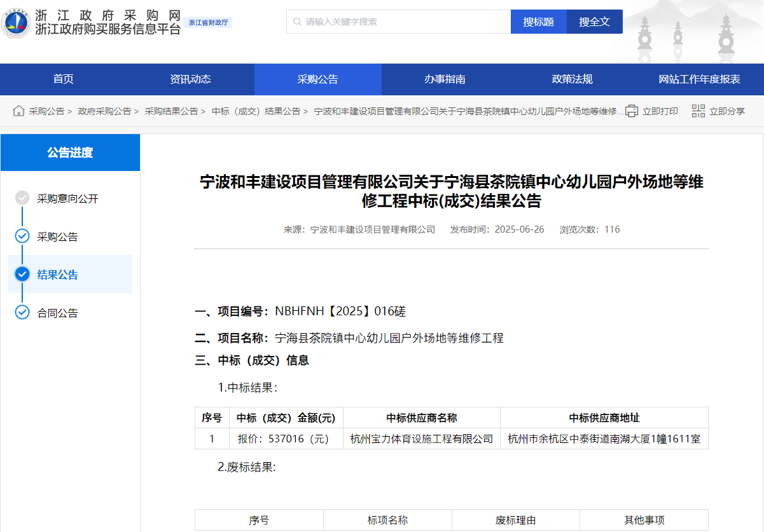This screenshot has width=764, height=532.
Task: Click the checkmark circle beside 采购公告 step
Action: pyautogui.click(x=22, y=236)
